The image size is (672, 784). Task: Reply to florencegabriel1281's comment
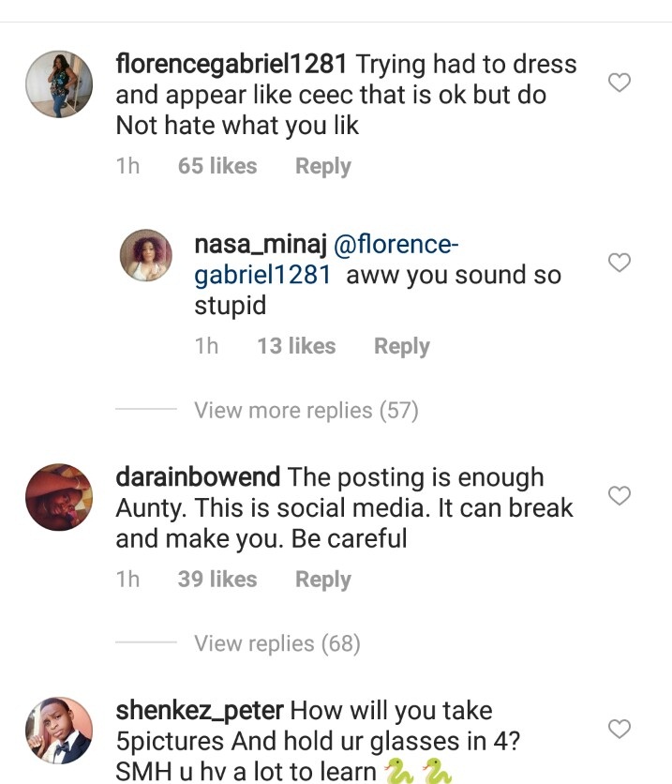pyautogui.click(x=322, y=166)
